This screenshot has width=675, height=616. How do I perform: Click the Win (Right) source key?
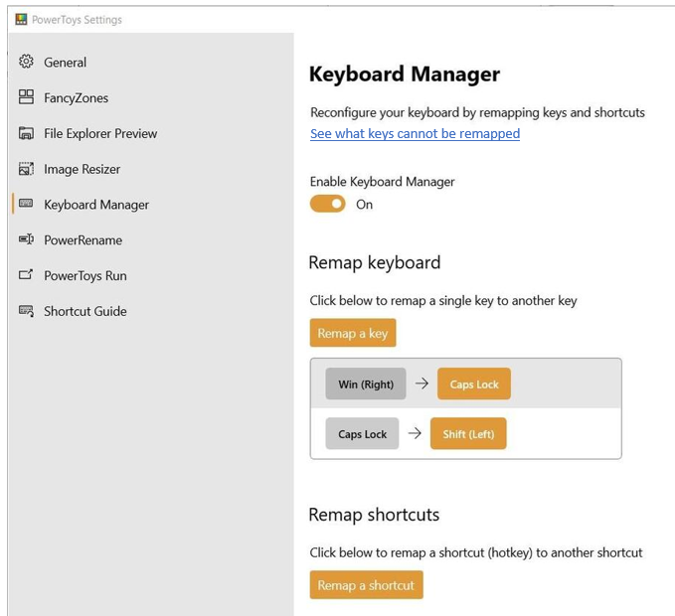(x=366, y=384)
